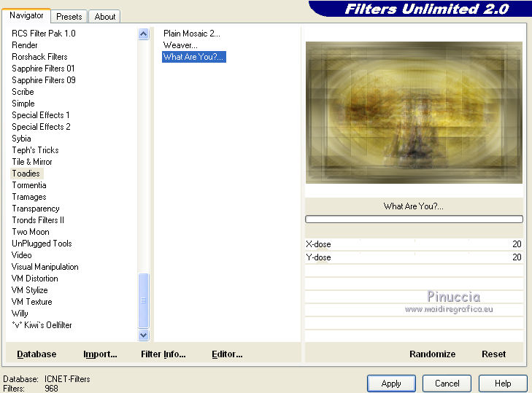Image resolution: width=532 pixels, height=393 pixels.
Task: Select the Two Moon category
Action: 31,232
